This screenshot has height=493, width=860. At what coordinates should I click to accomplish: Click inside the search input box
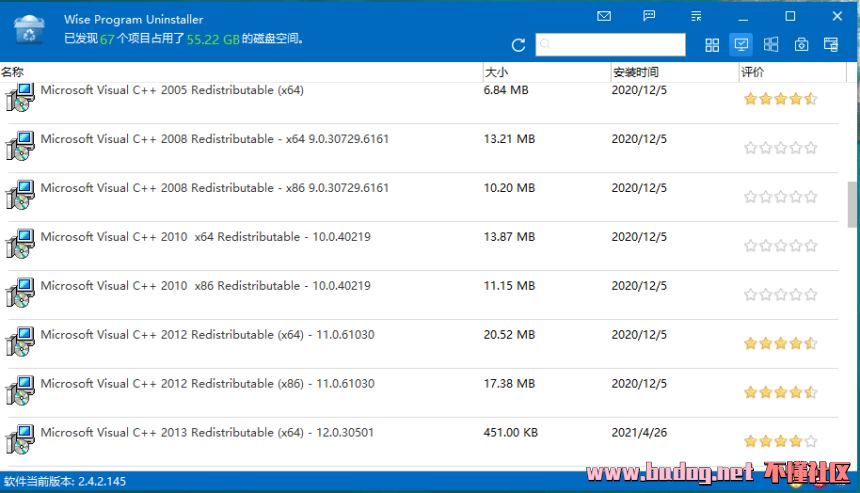coord(610,45)
